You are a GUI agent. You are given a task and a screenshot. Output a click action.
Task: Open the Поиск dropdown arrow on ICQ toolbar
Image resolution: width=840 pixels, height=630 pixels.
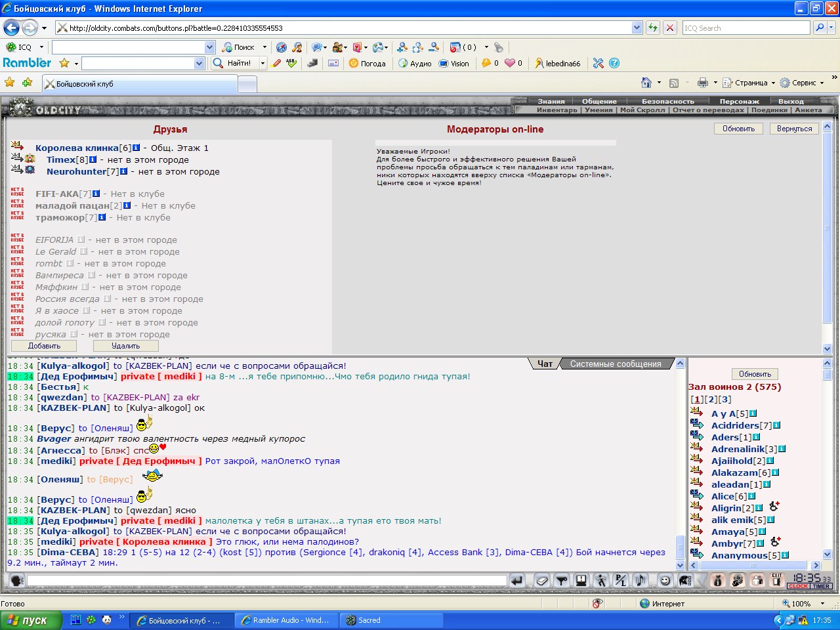point(264,47)
